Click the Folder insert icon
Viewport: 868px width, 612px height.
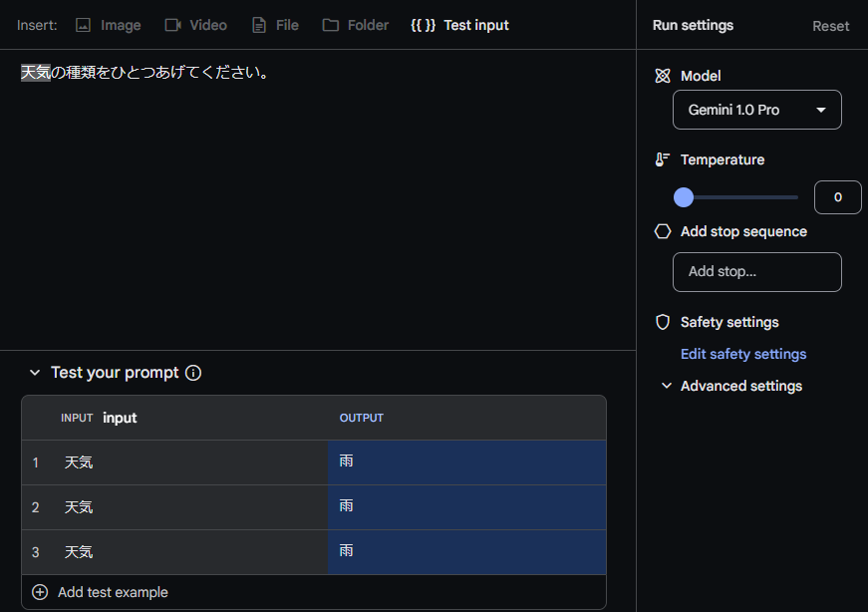331,25
